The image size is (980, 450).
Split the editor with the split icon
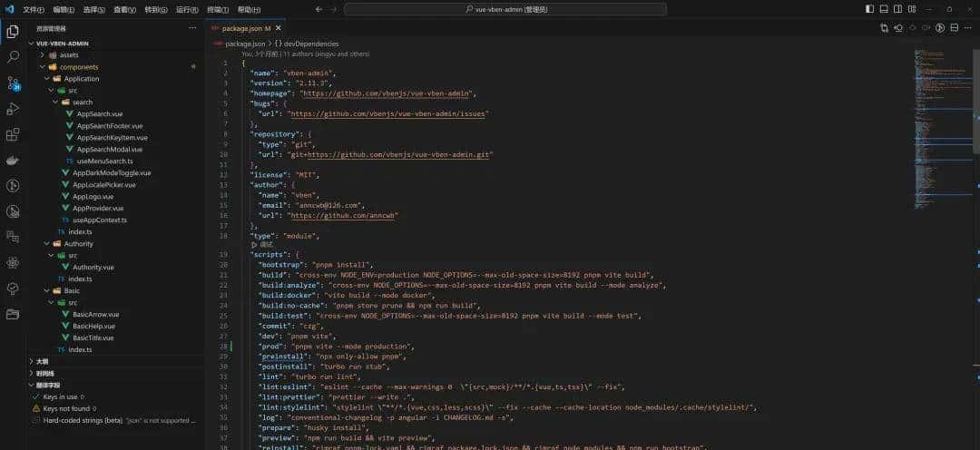click(954, 28)
